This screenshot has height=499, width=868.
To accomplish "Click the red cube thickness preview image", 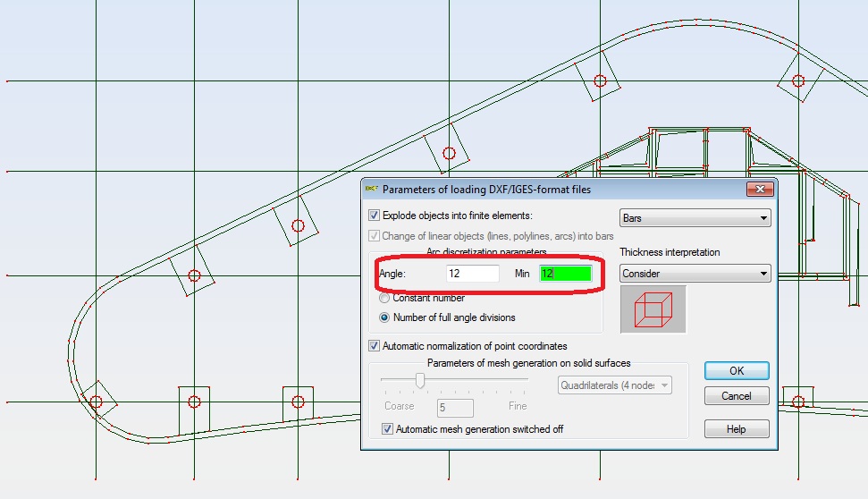I will (653, 309).
